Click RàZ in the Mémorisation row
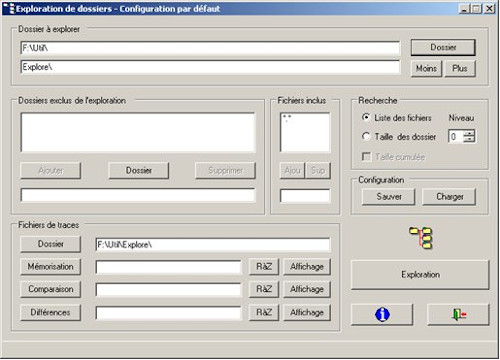The width and height of the screenshot is (500, 360). [x=264, y=267]
